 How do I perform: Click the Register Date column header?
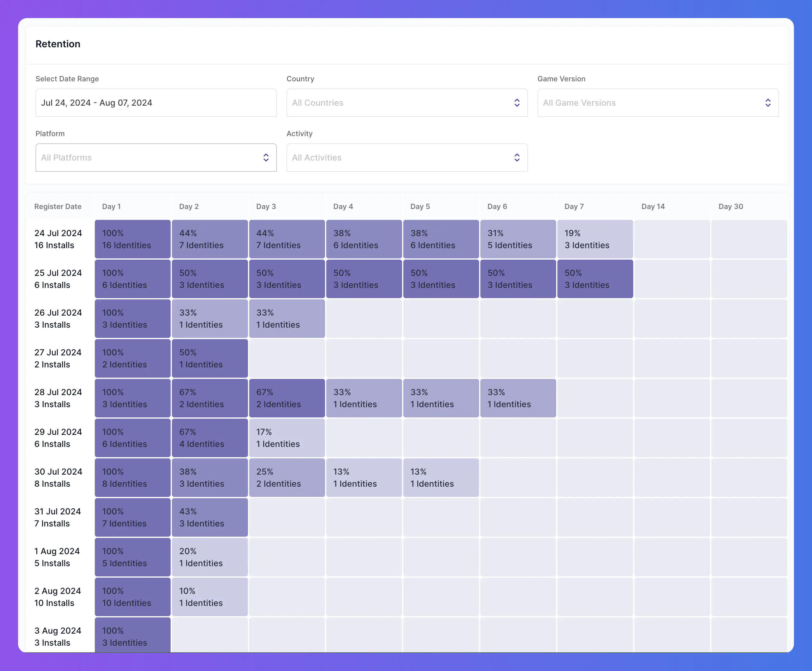point(58,206)
